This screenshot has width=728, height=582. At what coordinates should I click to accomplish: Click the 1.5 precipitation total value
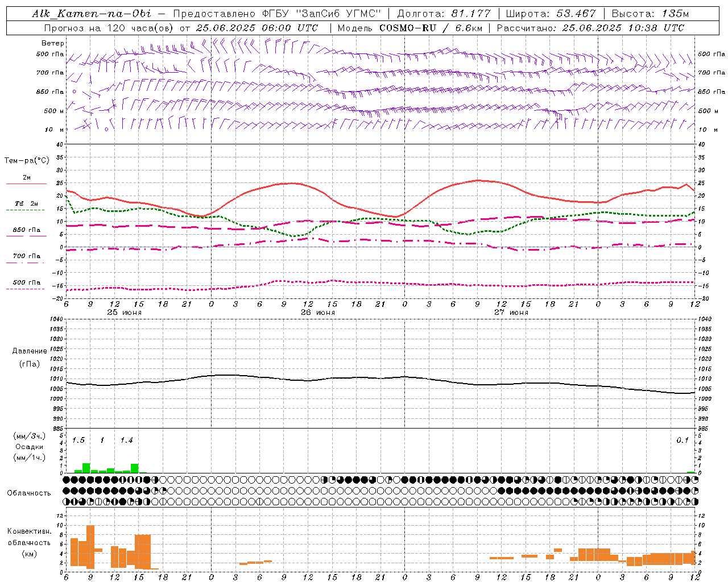point(78,440)
